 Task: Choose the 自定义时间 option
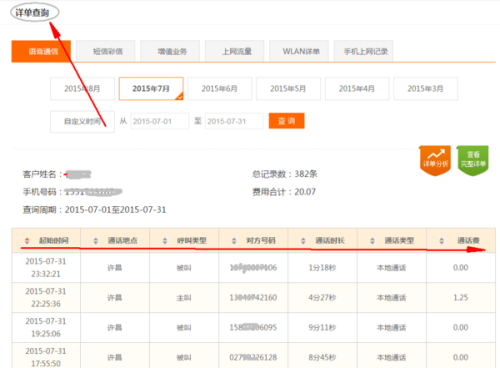point(82,121)
